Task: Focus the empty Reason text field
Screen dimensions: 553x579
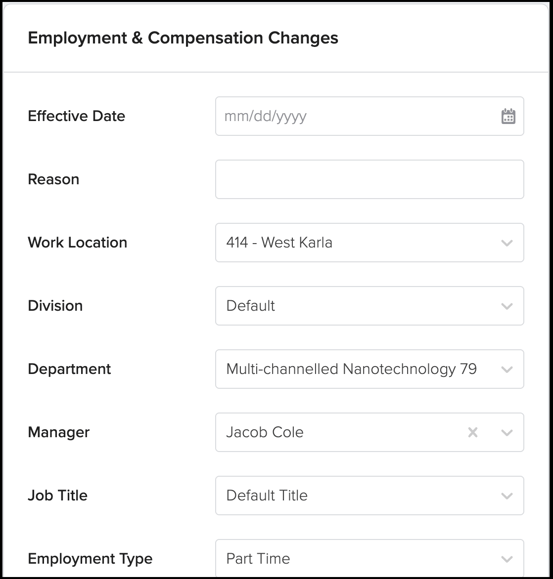Action: (370, 179)
